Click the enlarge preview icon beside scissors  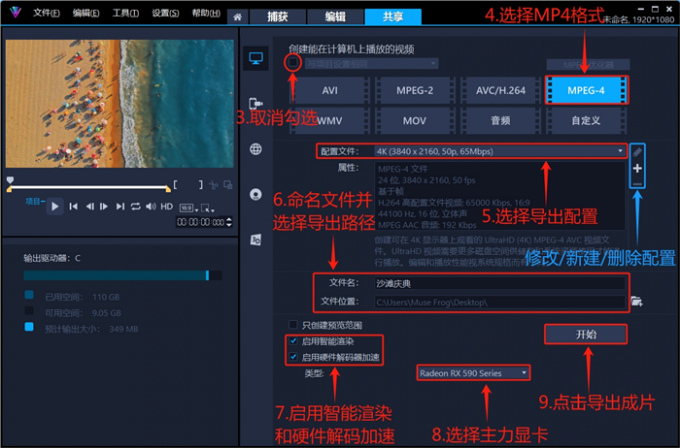[228, 185]
